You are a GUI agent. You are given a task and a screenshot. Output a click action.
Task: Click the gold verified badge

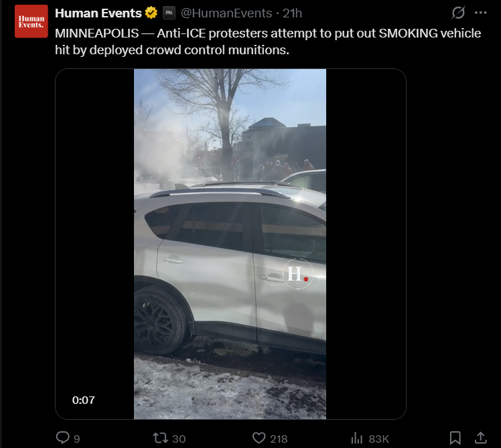coord(151,13)
